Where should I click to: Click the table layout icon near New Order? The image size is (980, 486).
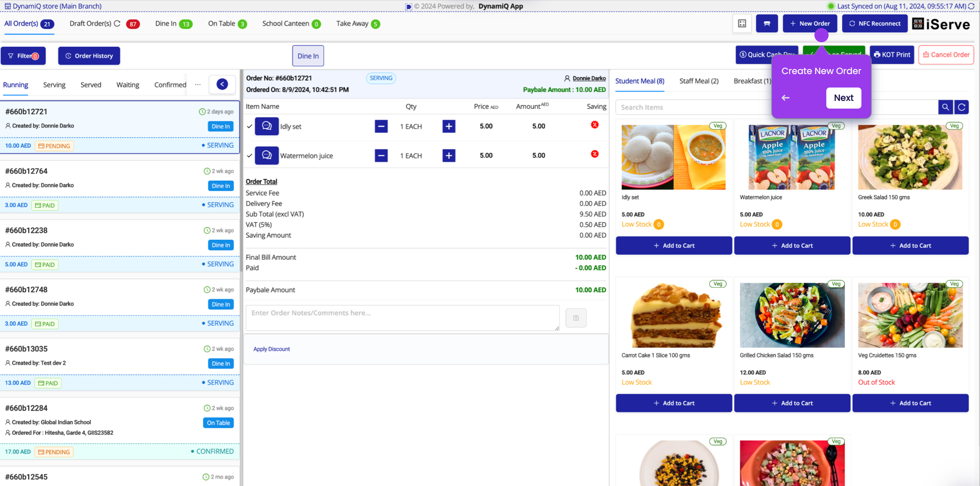742,23
